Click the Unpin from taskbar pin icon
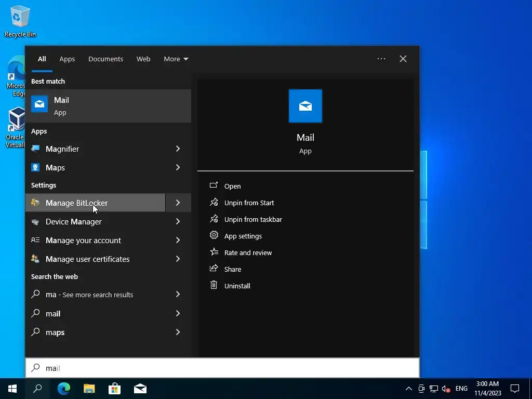532x399 pixels. 214,219
